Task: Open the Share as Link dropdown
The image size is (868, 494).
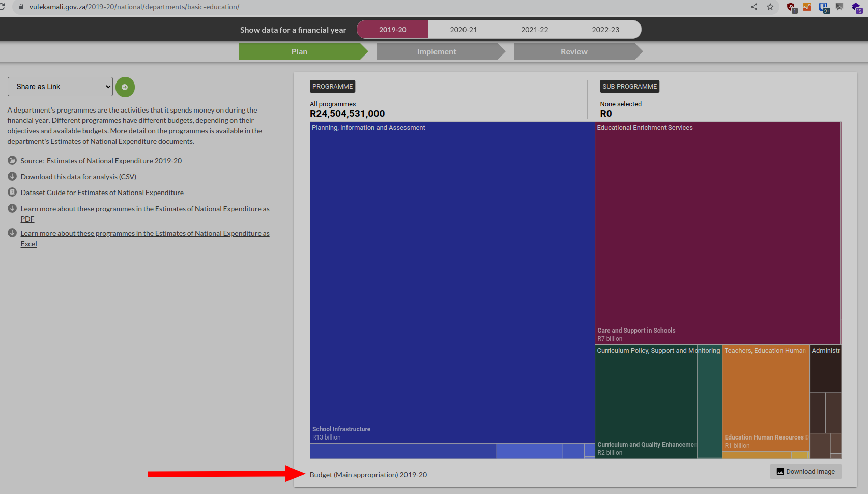Action: (x=60, y=86)
